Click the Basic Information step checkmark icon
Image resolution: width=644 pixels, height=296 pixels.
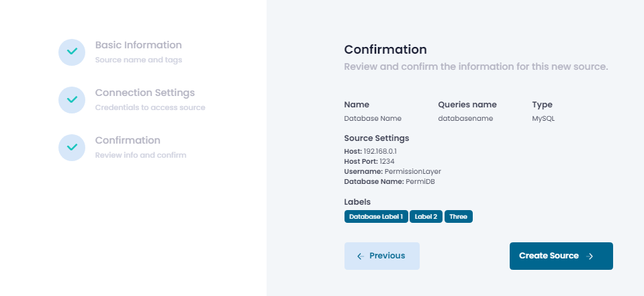[72, 52]
